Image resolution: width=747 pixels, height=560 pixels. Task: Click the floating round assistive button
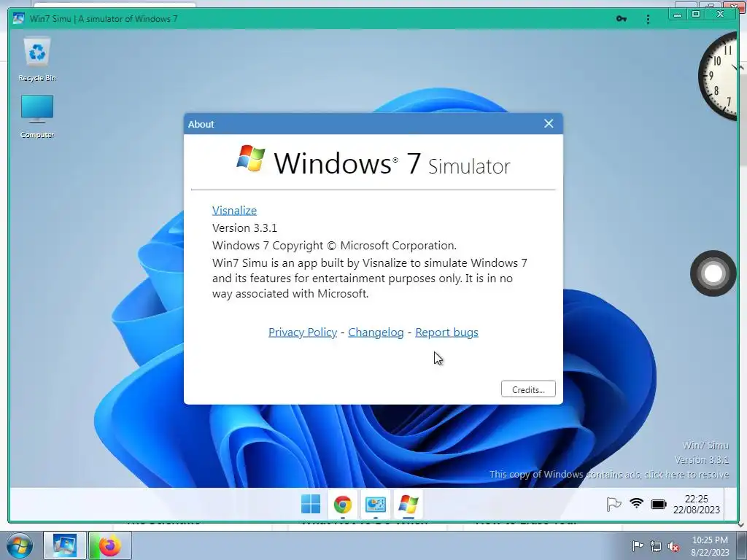pyautogui.click(x=713, y=273)
